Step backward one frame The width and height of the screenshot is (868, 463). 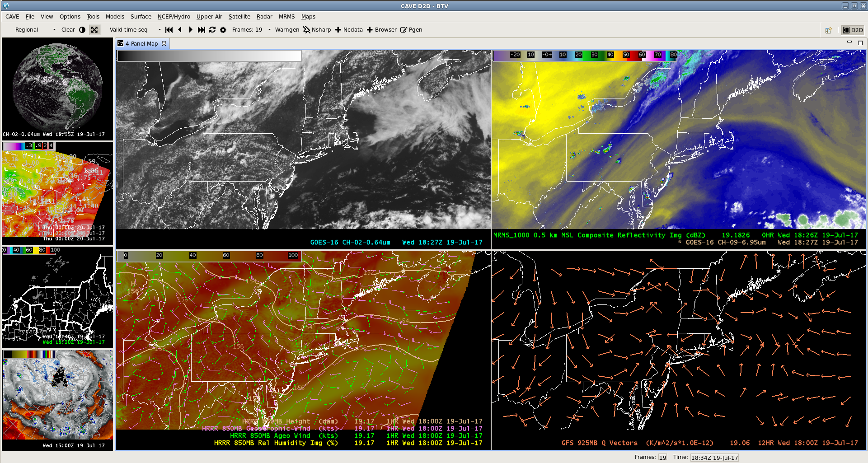coord(180,30)
